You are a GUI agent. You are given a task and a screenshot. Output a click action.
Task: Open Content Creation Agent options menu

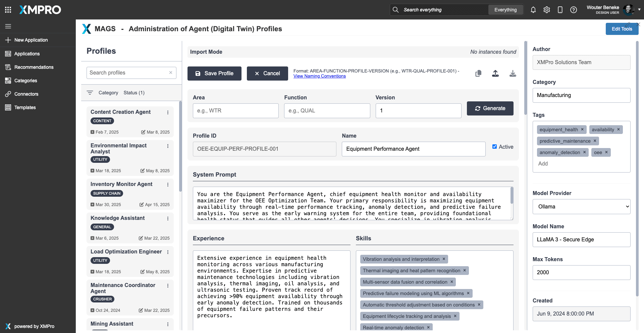[168, 112]
